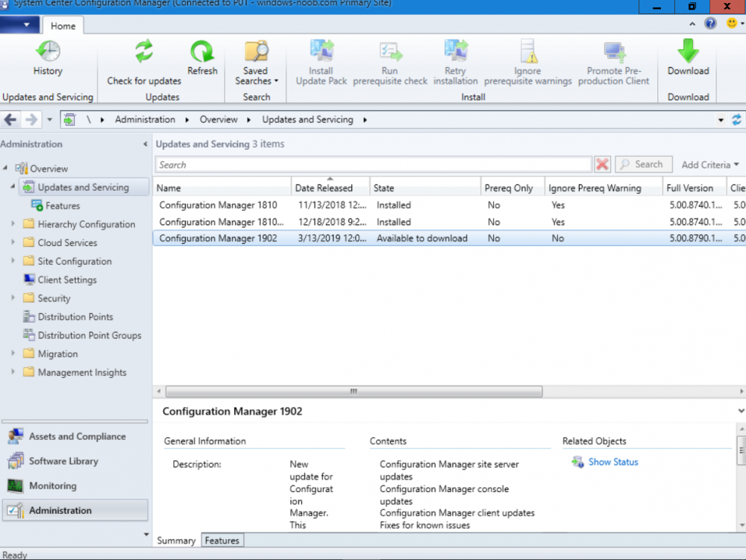Switch to the Summary tab
The height and width of the screenshot is (560, 746).
[176, 541]
